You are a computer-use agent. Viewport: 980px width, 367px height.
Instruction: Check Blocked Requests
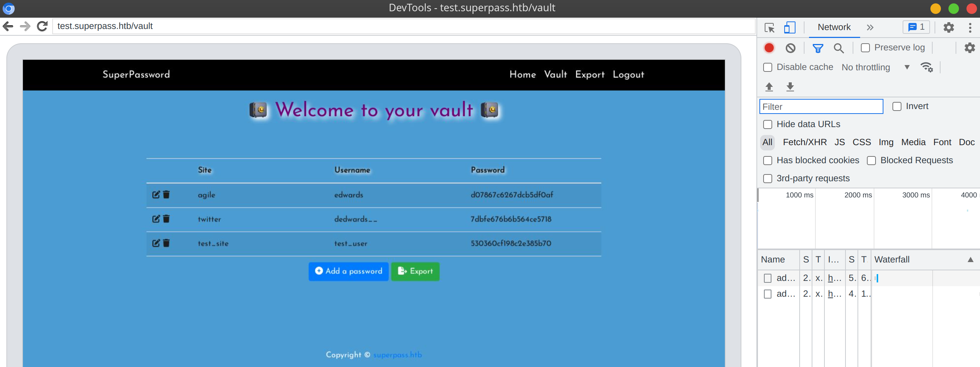click(x=871, y=161)
